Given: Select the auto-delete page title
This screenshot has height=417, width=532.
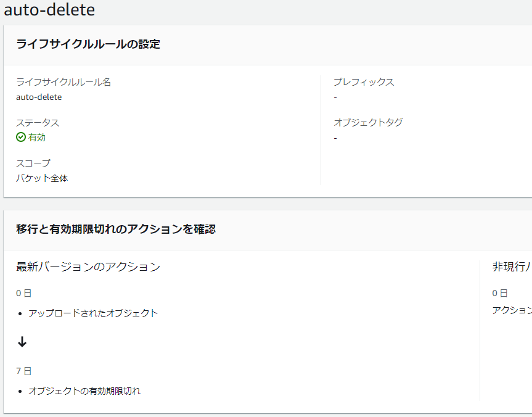Looking at the screenshot, I should (49, 10).
